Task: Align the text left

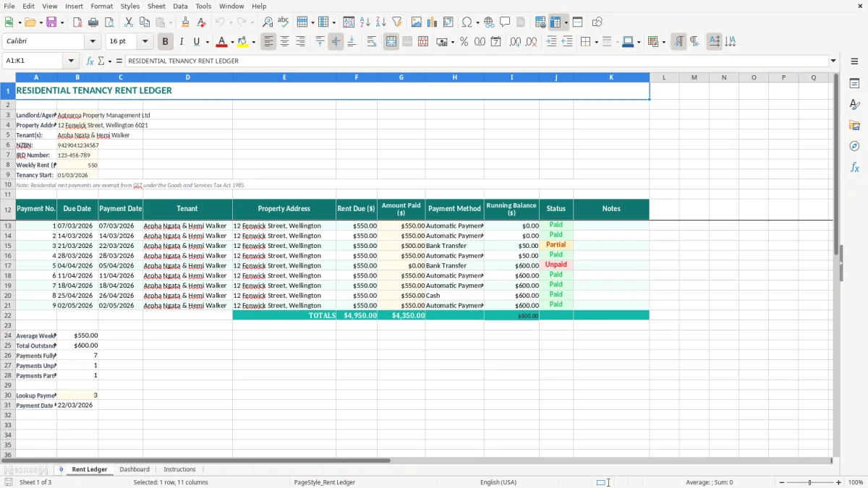Action: pyautogui.click(x=268, y=42)
